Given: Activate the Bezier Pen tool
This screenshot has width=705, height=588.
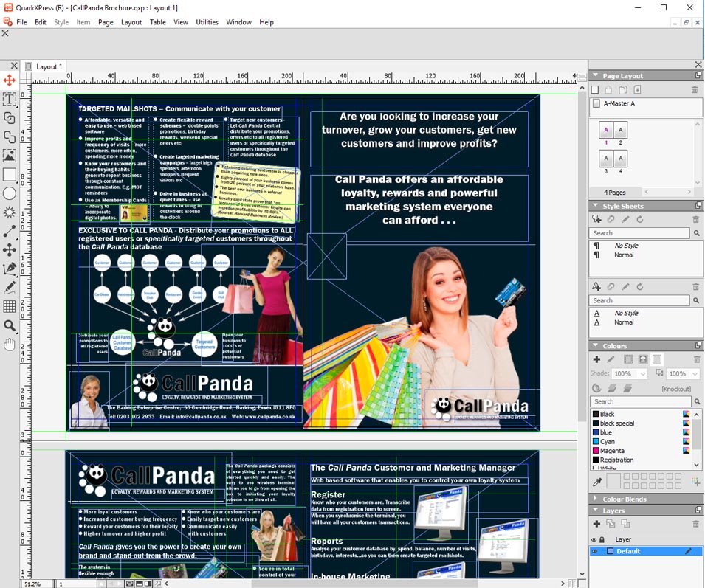Looking at the screenshot, I should pos(10,269).
